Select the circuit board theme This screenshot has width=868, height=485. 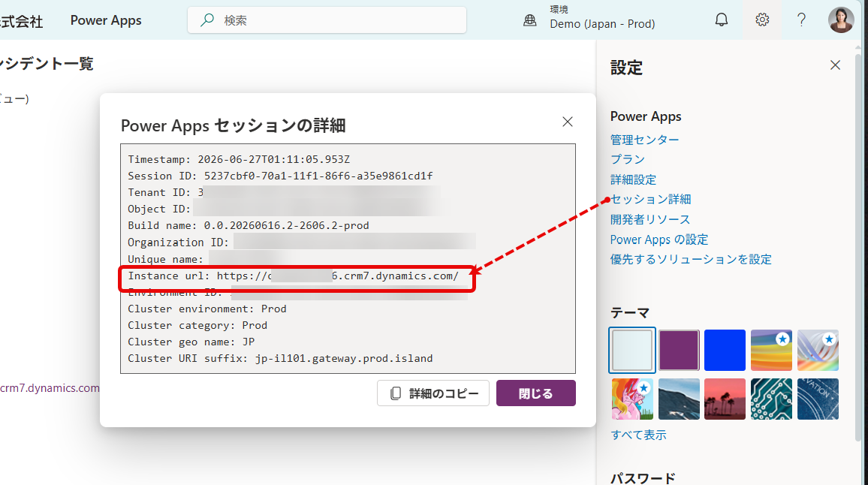(771, 399)
